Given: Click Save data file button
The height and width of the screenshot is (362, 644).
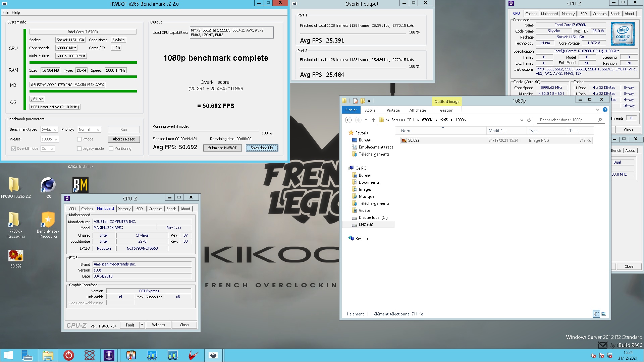Looking at the screenshot, I should 262,148.
